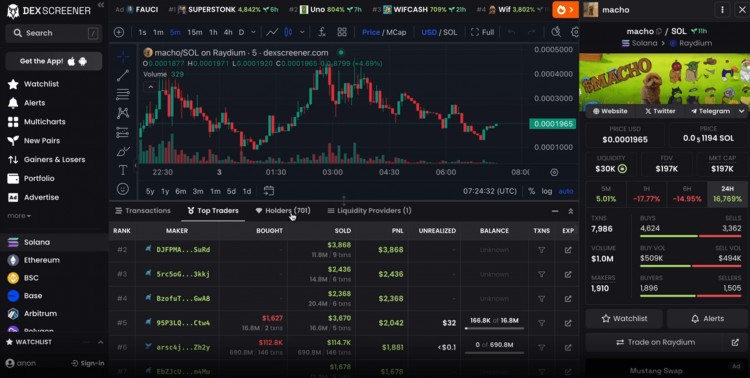This screenshot has height=378, width=750.
Task: Click the balance bar for arsc4j...Zh2y
Action: coord(494,353)
